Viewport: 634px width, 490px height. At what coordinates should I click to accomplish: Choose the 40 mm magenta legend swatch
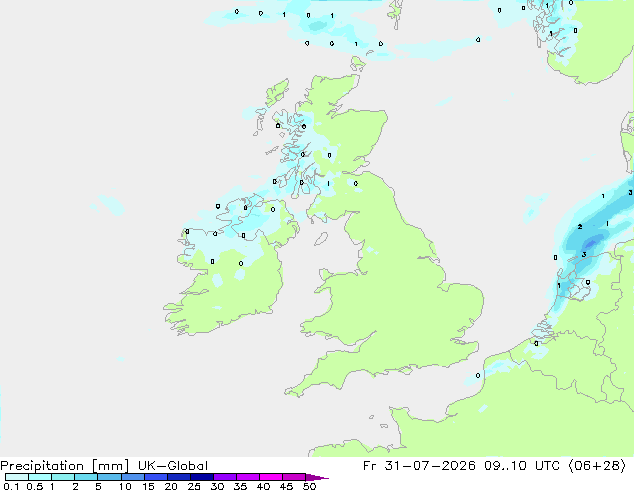(x=271, y=477)
